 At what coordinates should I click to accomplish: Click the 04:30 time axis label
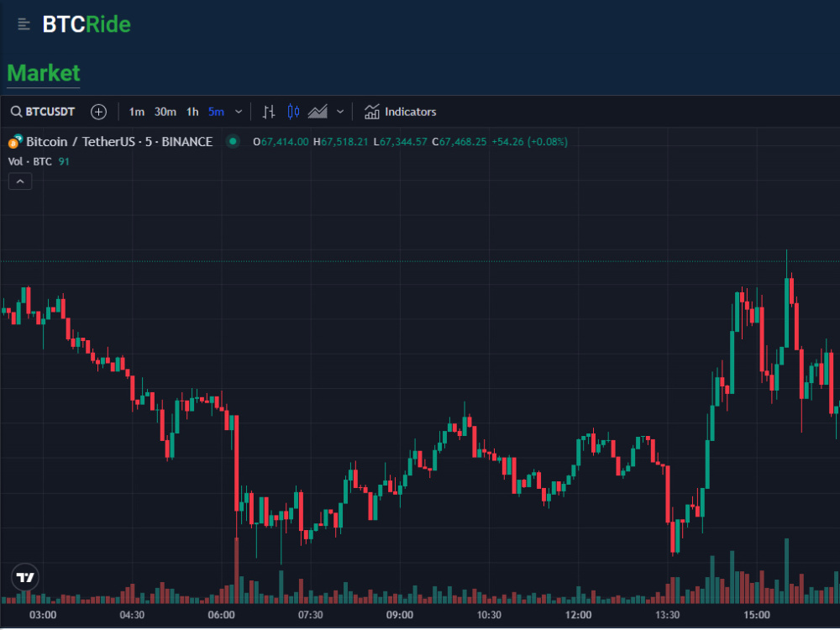pyautogui.click(x=132, y=615)
